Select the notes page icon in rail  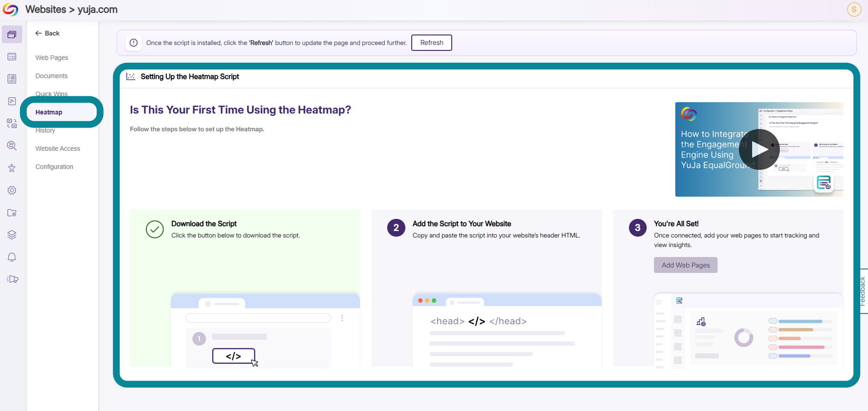click(12, 101)
